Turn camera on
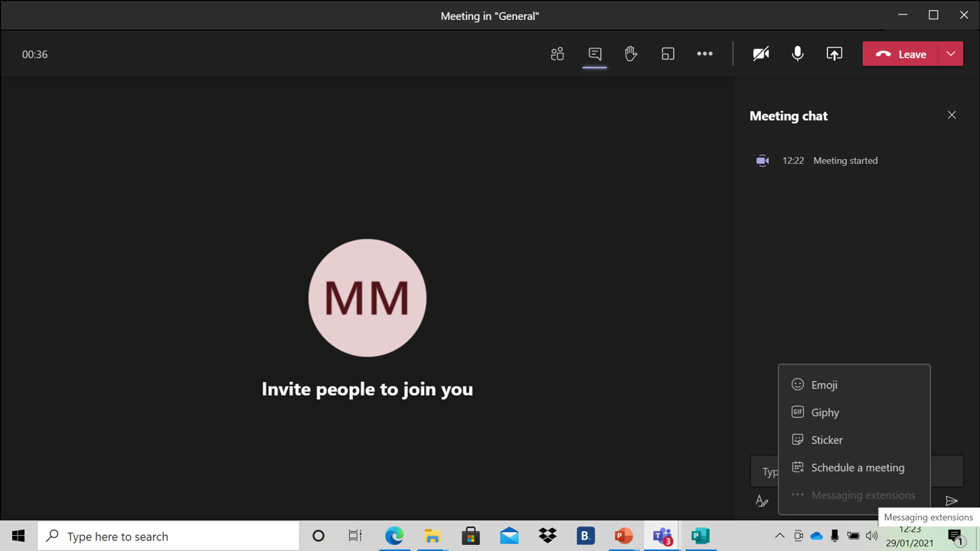This screenshot has height=551, width=980. coord(760,54)
